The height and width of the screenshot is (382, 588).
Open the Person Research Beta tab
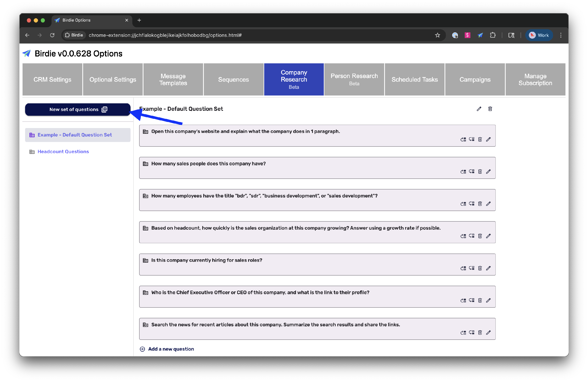pos(354,79)
